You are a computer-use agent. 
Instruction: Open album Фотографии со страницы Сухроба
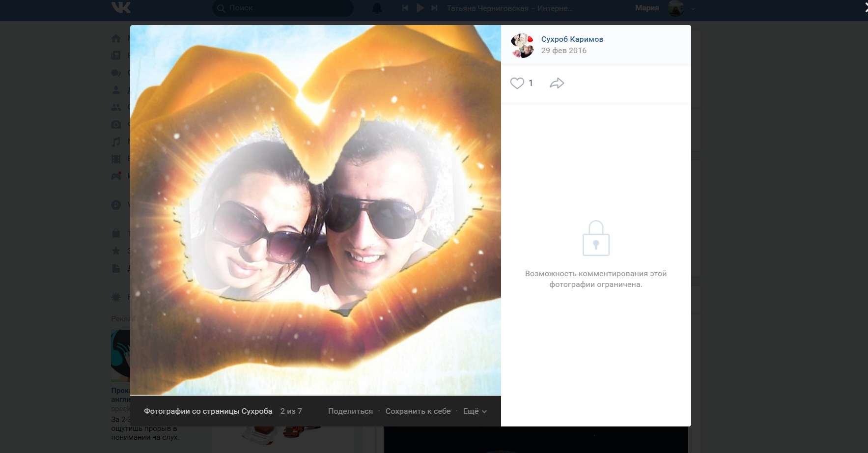[x=208, y=411]
